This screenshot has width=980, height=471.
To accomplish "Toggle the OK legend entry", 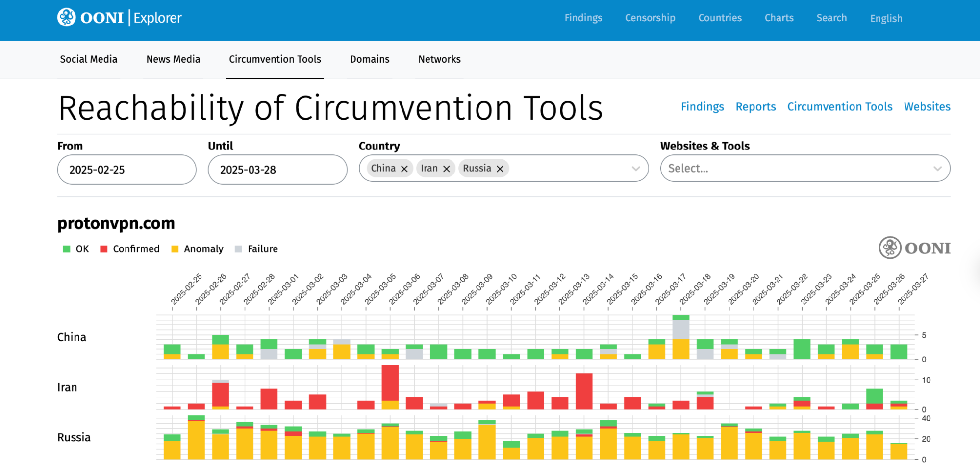I will [76, 248].
